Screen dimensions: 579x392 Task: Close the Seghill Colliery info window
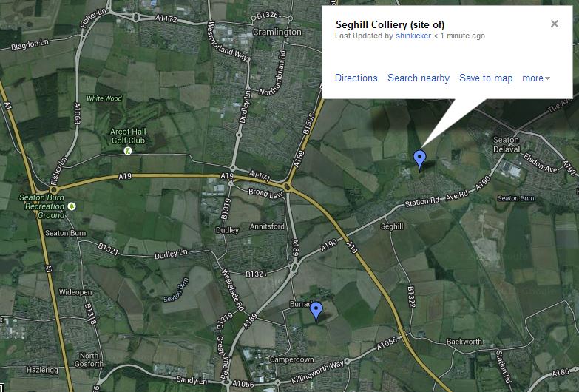click(x=555, y=24)
